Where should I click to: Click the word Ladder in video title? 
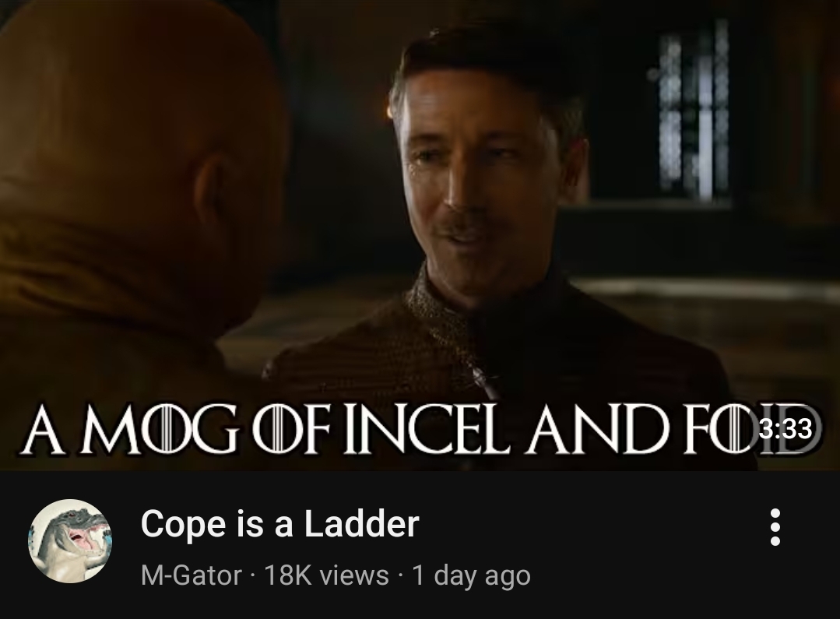click(361, 523)
